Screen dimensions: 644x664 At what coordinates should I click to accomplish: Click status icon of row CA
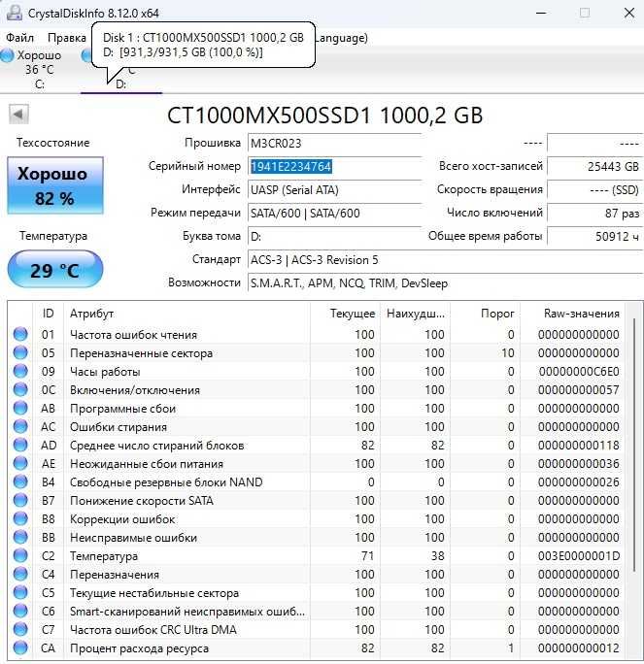pos(20,647)
